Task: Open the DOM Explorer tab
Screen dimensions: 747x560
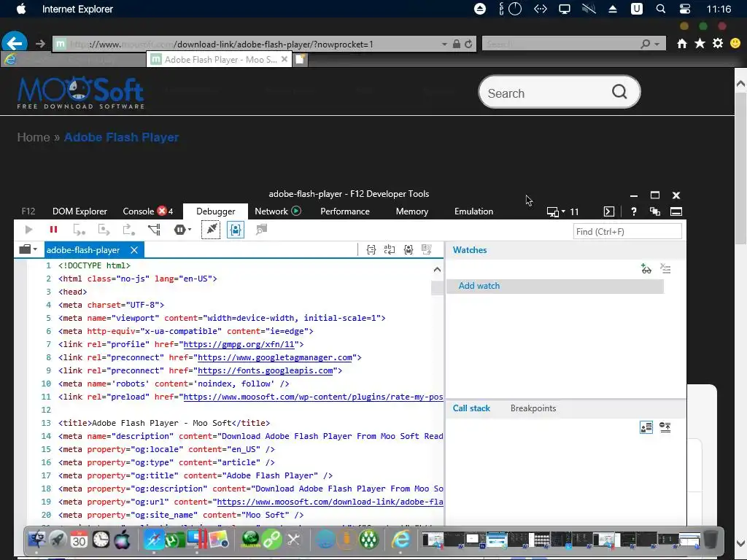Action: click(80, 211)
